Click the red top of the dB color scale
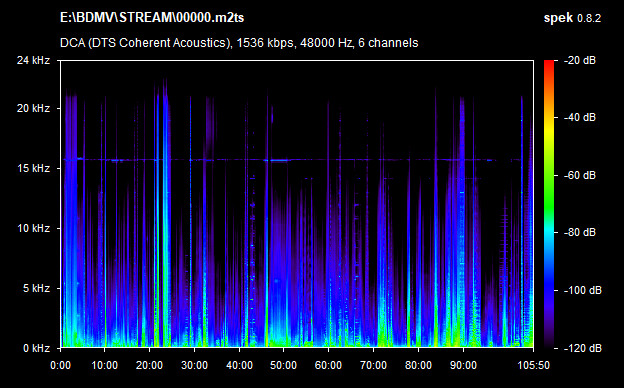 coord(549,64)
